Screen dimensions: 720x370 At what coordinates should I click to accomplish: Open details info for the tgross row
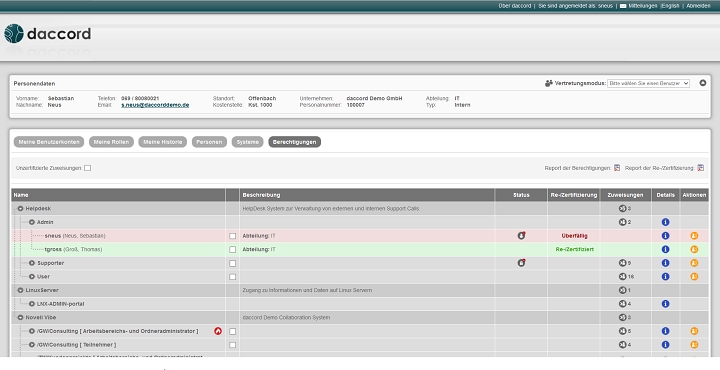[x=665, y=250]
